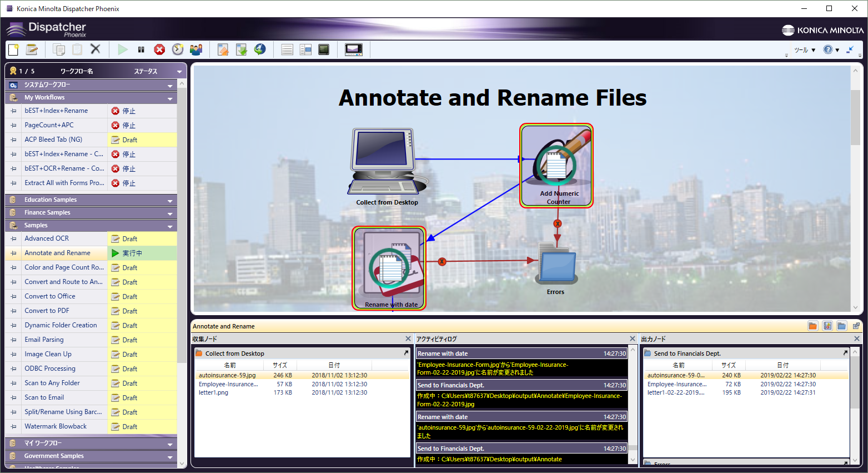Click the green play start button
This screenshot has width=868, height=473.
123,49
